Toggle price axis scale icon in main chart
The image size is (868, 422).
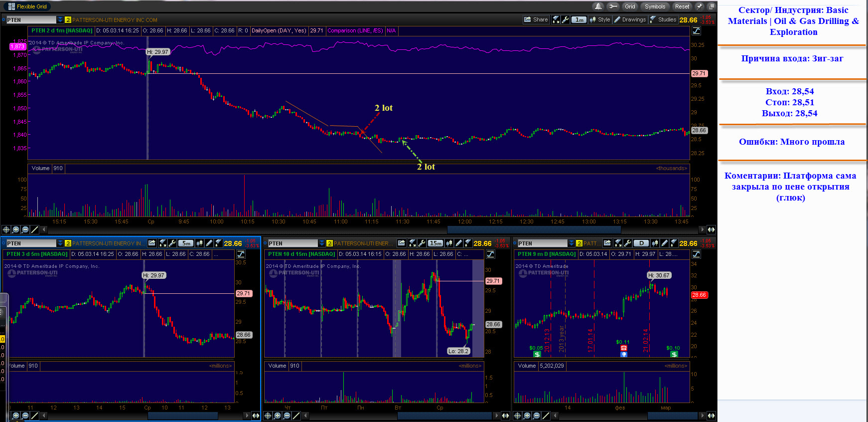[x=696, y=31]
